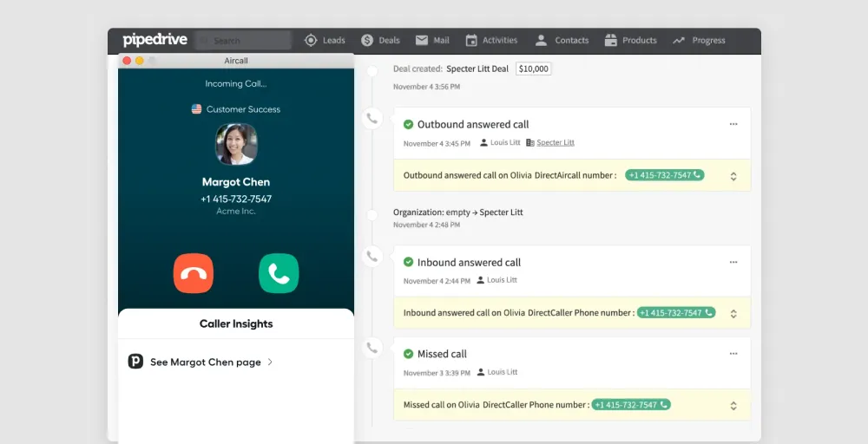Decline the incoming call with red button
The height and width of the screenshot is (444, 868).
coord(194,273)
